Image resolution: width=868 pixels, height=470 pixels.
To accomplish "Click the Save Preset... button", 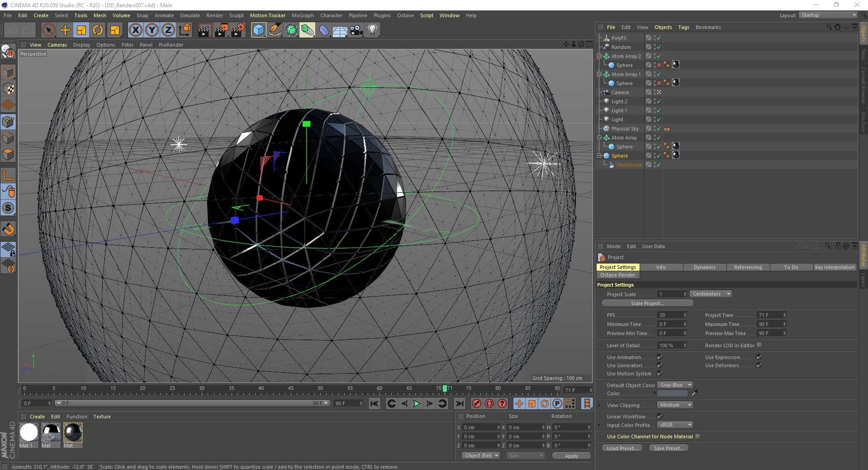I will [669, 448].
